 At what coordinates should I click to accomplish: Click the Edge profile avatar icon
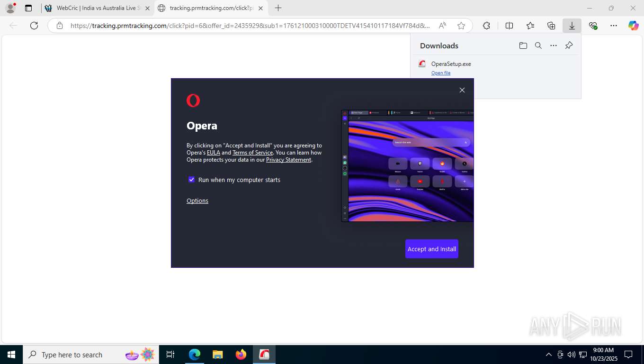click(x=10, y=8)
